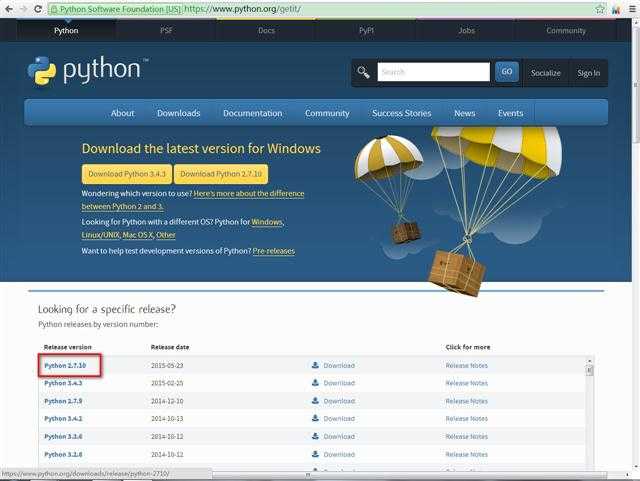Click the Linux/UNIX link

[x=100, y=235]
